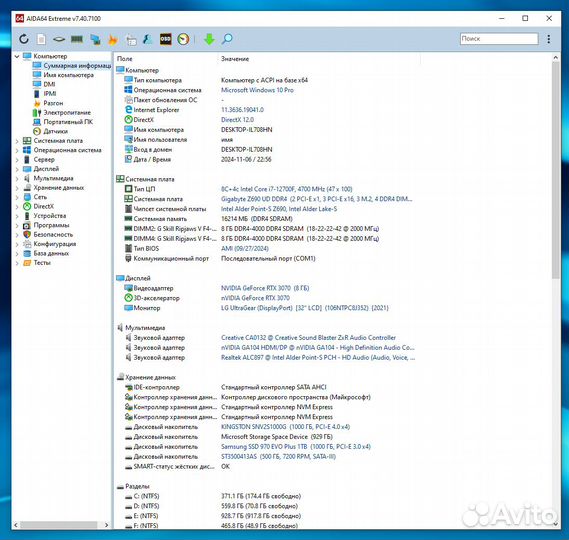
Task: Click the tree pane scroll-right arrow
Action: 106,525
